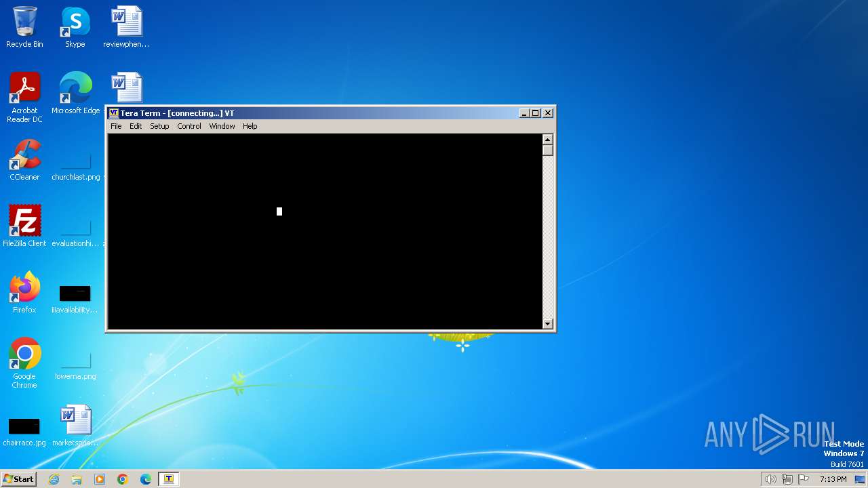Click the Tera Term title bar VT icon
The height and width of the screenshot is (488, 868).
pyautogui.click(x=114, y=113)
